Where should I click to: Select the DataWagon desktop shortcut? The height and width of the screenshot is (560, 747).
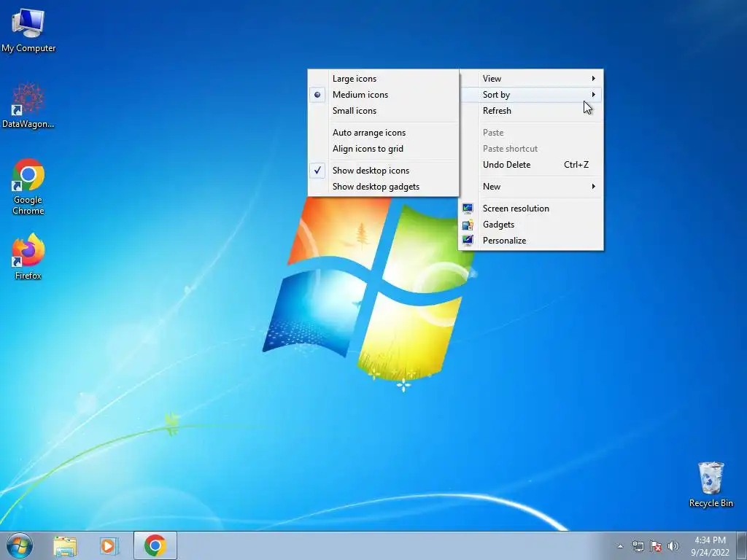[28, 106]
